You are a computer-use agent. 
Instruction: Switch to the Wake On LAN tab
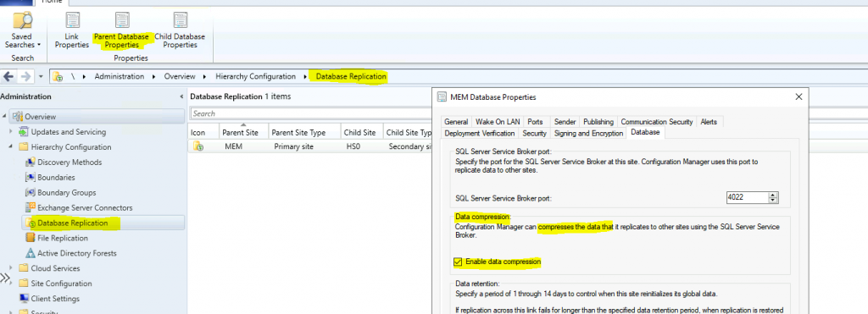pyautogui.click(x=497, y=122)
